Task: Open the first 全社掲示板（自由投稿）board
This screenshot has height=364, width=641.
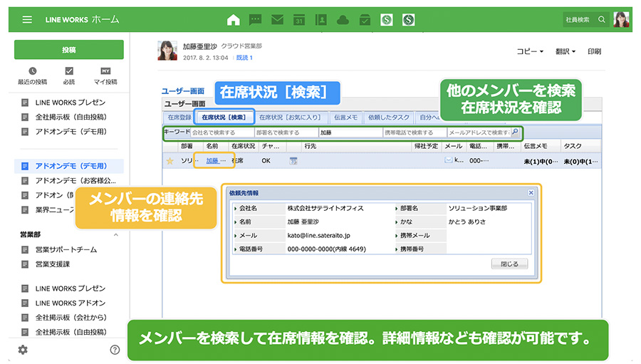Action: 71,117
